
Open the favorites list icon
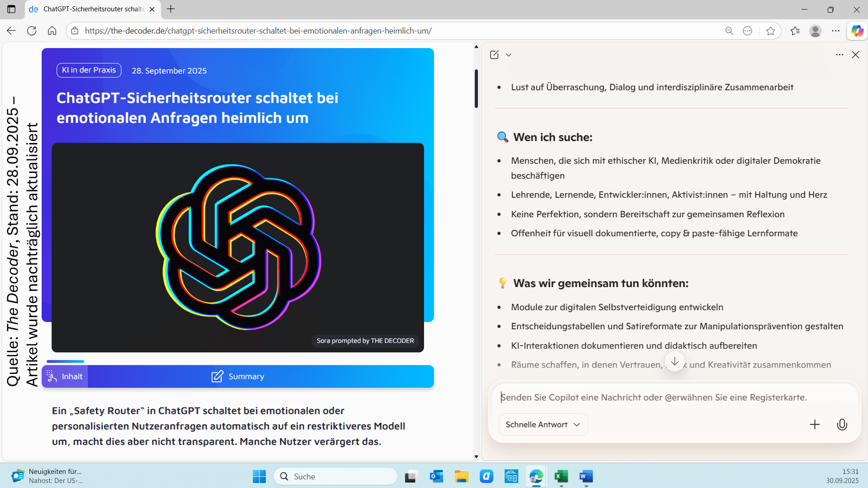point(795,31)
